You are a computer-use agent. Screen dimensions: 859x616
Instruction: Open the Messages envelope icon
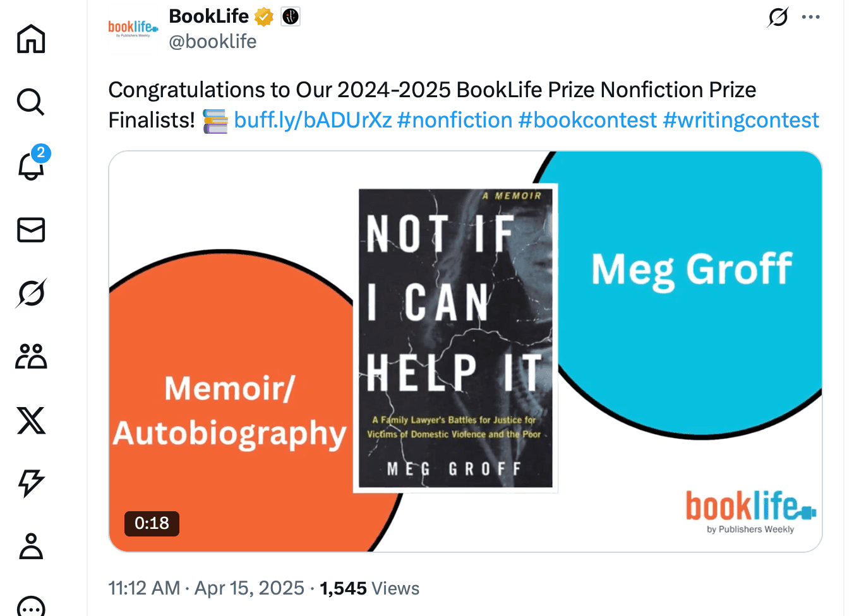(31, 230)
